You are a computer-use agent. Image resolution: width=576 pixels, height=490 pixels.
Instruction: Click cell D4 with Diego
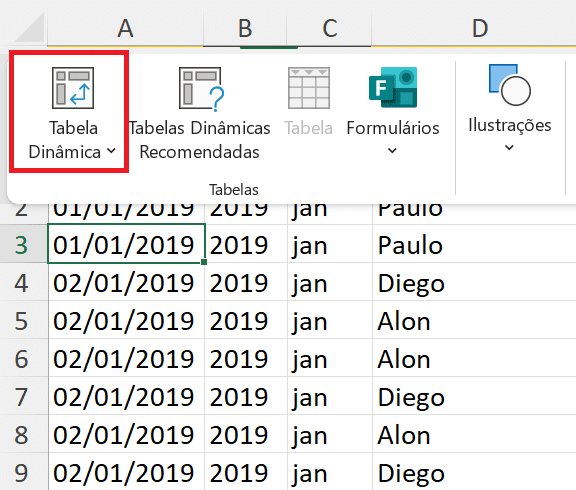coord(474,283)
